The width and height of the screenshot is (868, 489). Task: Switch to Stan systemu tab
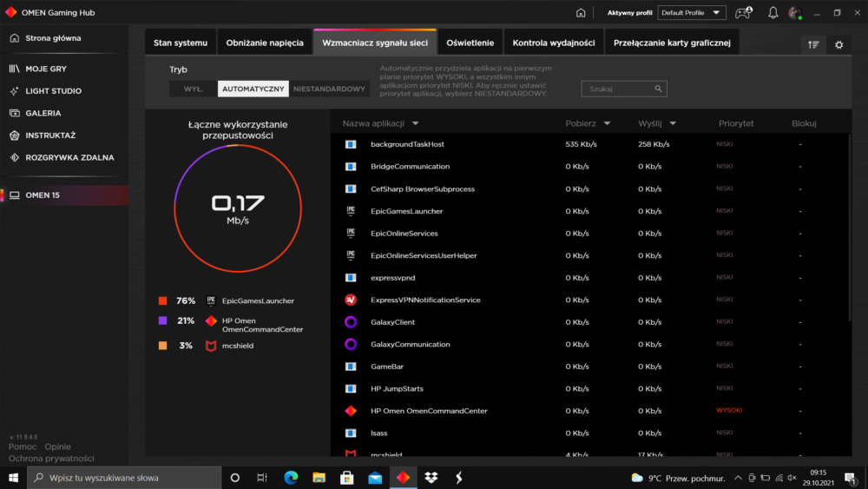pyautogui.click(x=181, y=43)
